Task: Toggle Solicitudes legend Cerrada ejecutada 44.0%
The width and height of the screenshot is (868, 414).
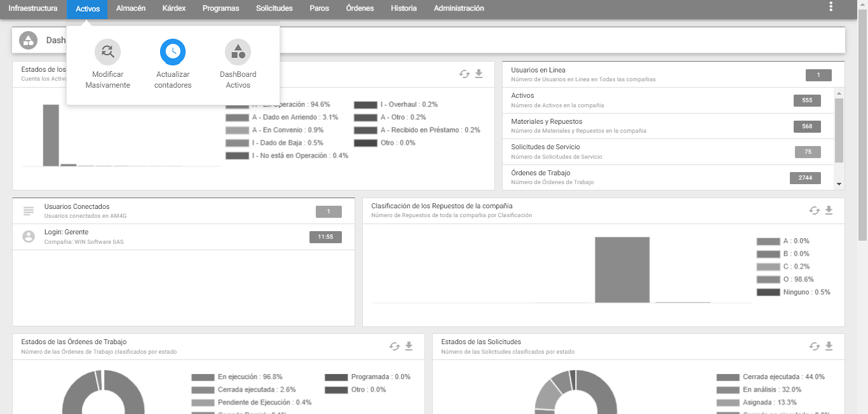Action: tap(771, 377)
